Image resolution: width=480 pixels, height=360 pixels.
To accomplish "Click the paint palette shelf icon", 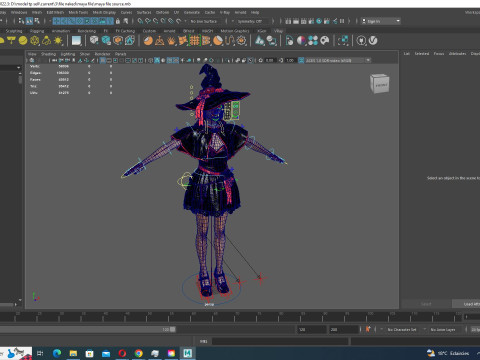I will [x=325, y=41].
